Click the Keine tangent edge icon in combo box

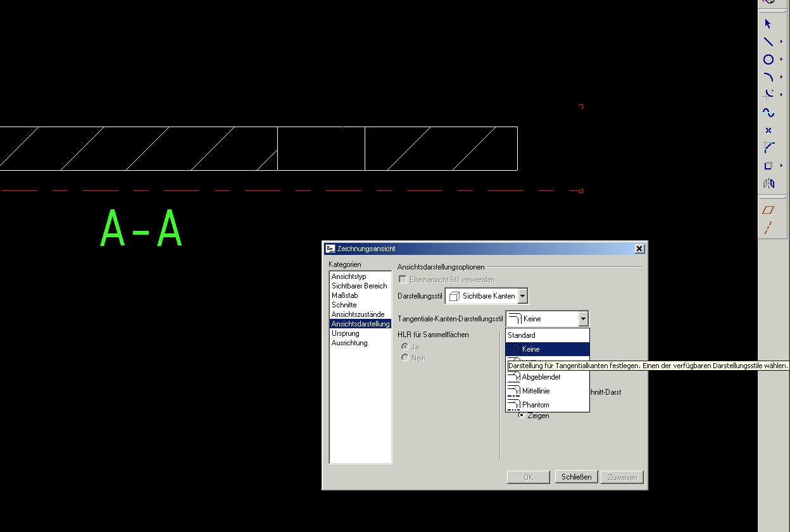coord(515,319)
